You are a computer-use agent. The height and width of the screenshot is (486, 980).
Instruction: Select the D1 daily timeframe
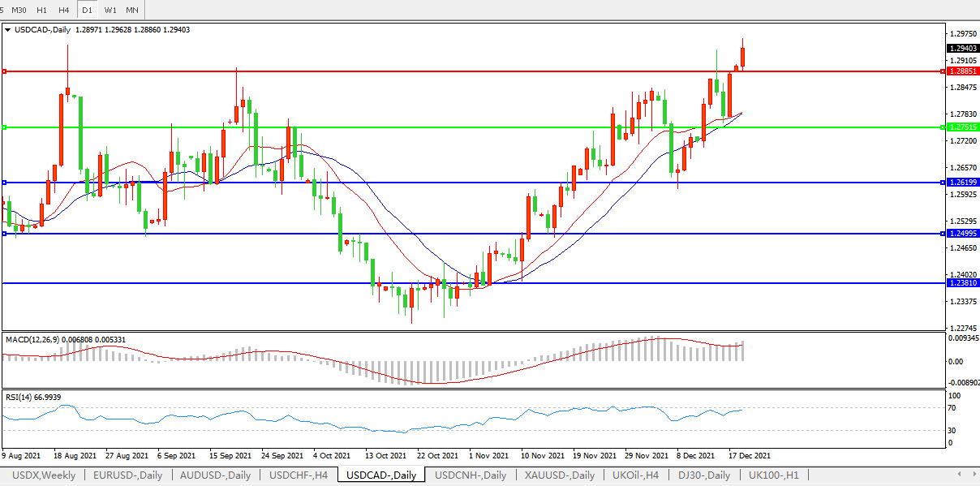click(x=87, y=10)
